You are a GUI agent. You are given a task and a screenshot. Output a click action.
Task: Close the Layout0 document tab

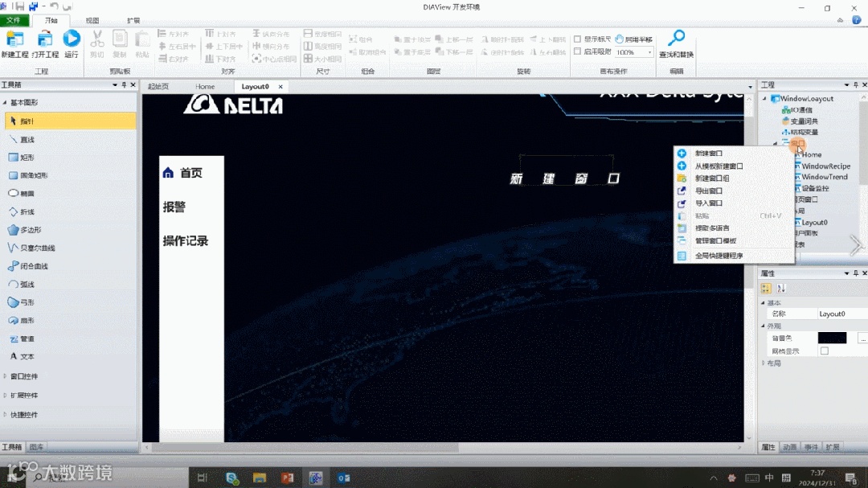pos(280,87)
